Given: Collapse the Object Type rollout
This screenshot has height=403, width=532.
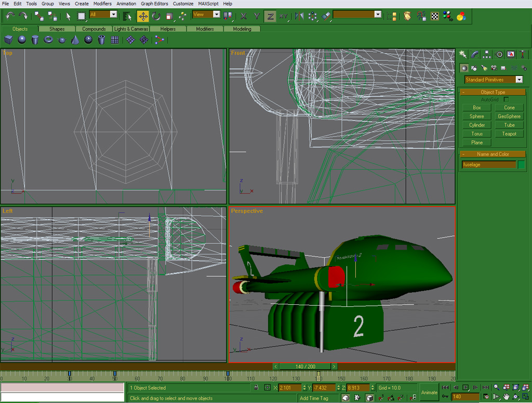Looking at the screenshot, I should click(x=493, y=92).
